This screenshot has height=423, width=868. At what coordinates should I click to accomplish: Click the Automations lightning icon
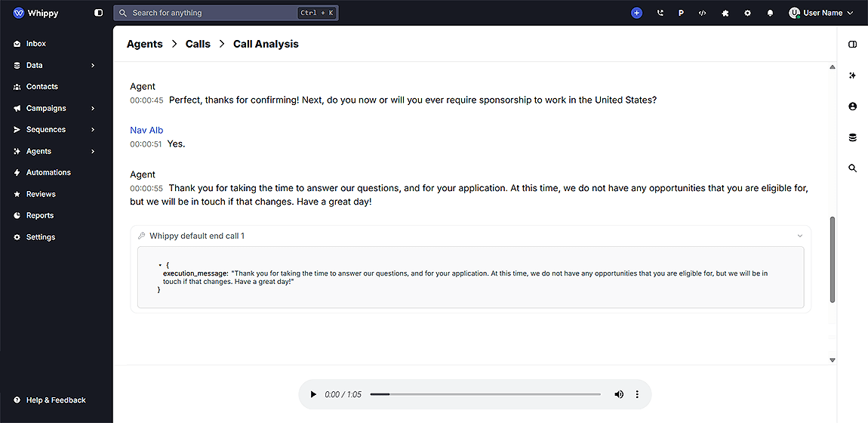click(17, 172)
